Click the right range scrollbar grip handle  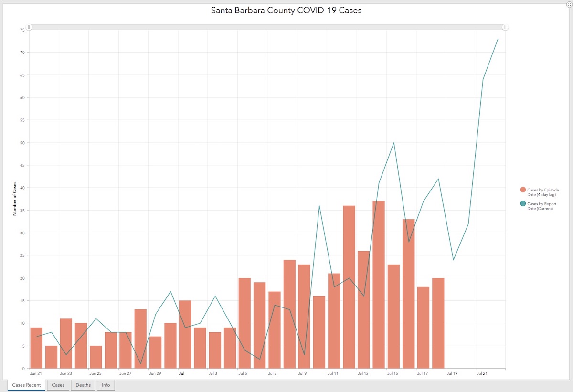click(x=505, y=27)
